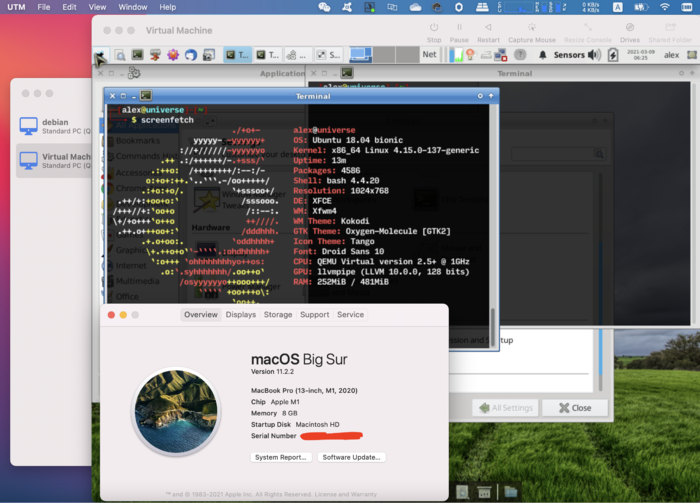Click the cloud icon in macOS menu bar
This screenshot has width=700, height=503.
[x=415, y=7]
